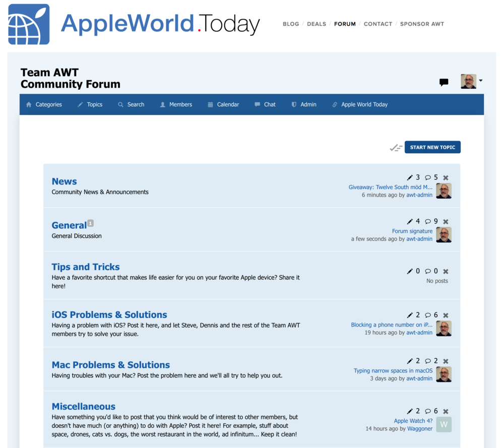Click the pencil topics icon in News row
Viewport: 504px width, 448px height.
[x=410, y=177]
